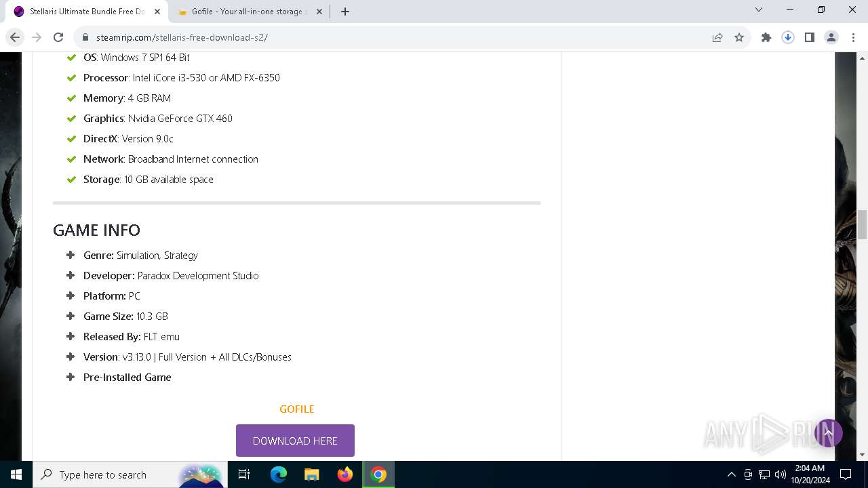Image resolution: width=868 pixels, height=488 pixels.
Task: Open the Chrome downloads indicator
Action: click(788, 37)
